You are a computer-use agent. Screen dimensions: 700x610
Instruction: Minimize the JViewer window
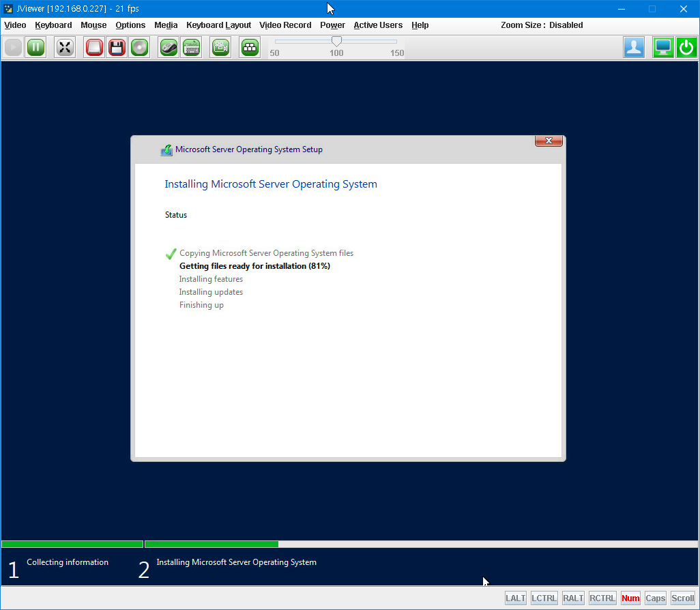click(622, 8)
